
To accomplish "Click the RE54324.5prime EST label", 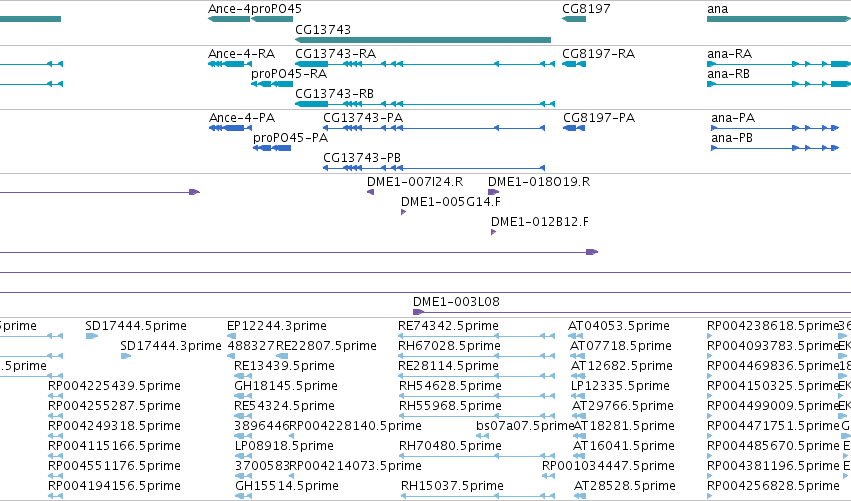I will 284,406.
